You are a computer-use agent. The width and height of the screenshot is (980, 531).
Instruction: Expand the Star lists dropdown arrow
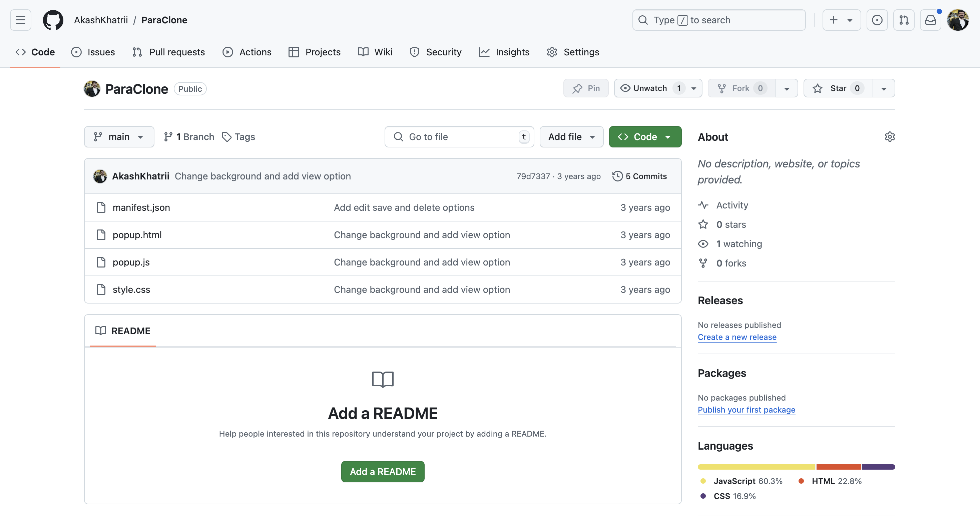884,88
